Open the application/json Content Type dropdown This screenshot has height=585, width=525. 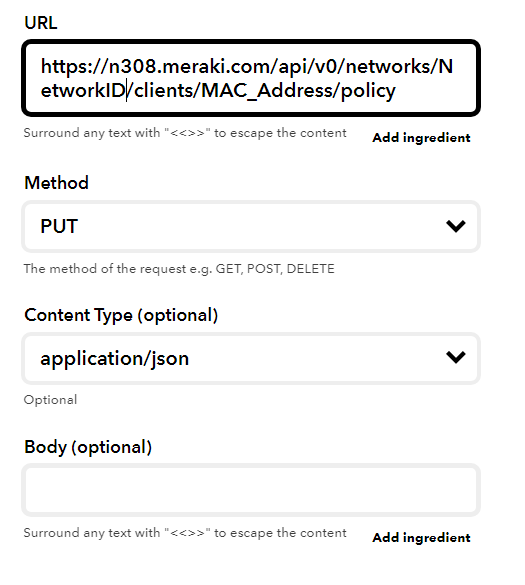click(251, 358)
